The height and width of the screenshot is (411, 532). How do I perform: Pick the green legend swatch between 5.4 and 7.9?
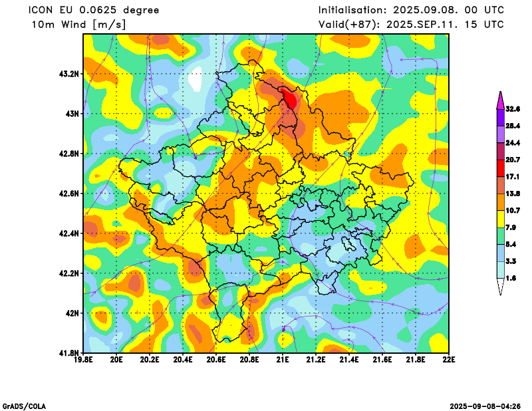[x=500, y=236]
